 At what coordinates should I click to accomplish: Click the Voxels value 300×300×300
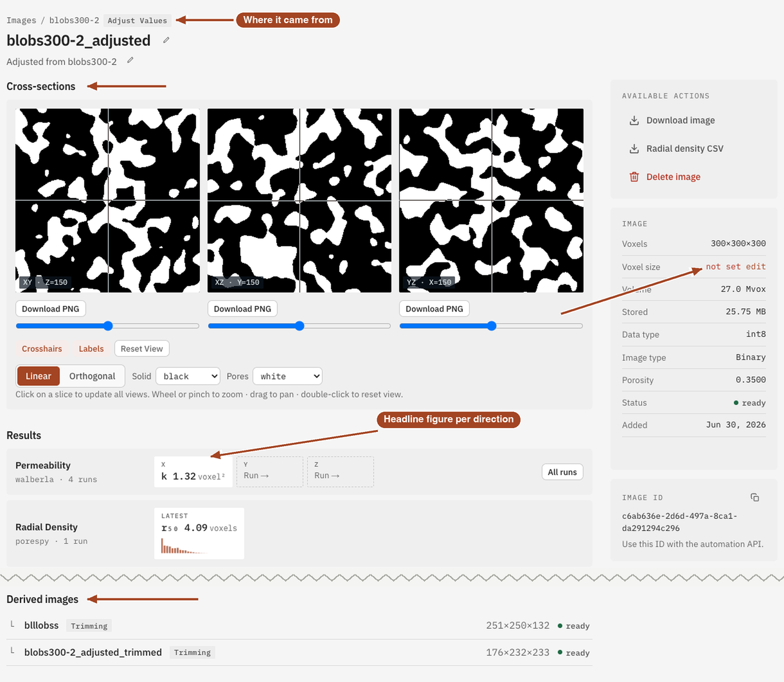738,244
